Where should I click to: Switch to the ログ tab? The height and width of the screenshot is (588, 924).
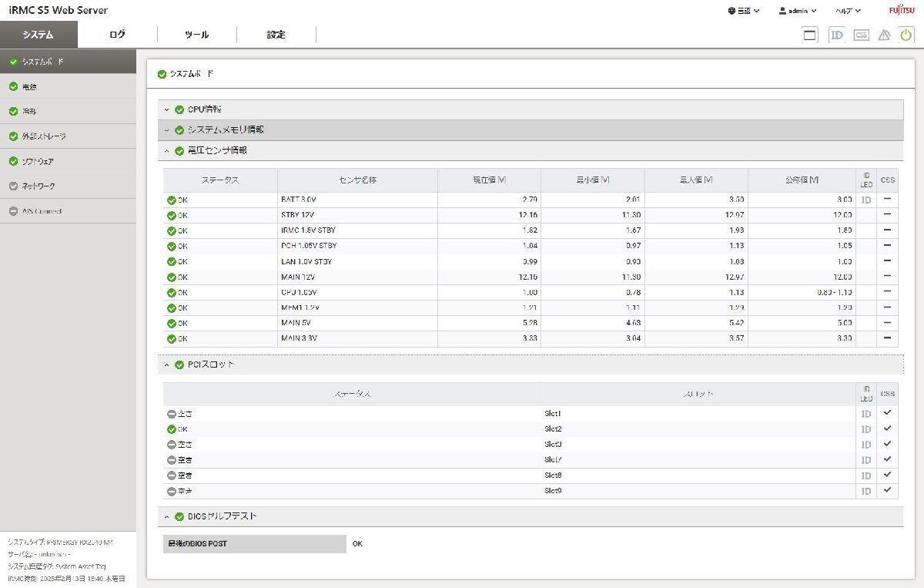coord(117,35)
